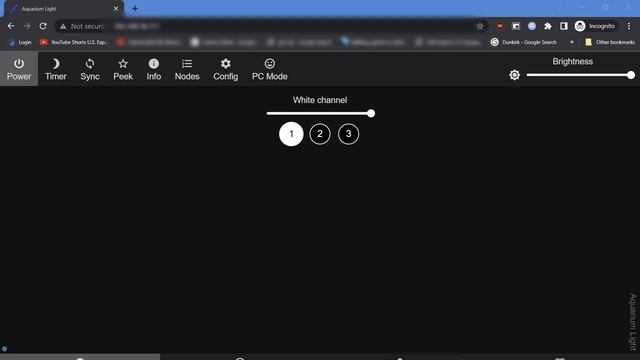Go back in the browser

(11, 26)
